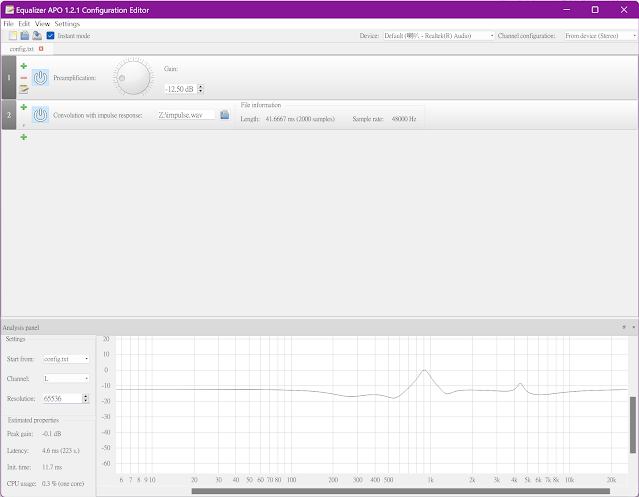The image size is (639, 497).
Task: Add a new filter at the end
Action: point(24,137)
